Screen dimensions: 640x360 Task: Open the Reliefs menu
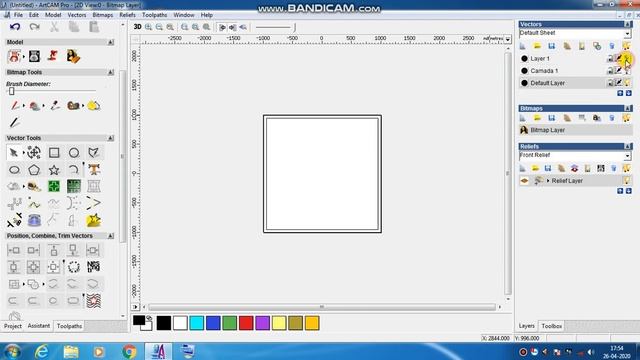pos(127,15)
